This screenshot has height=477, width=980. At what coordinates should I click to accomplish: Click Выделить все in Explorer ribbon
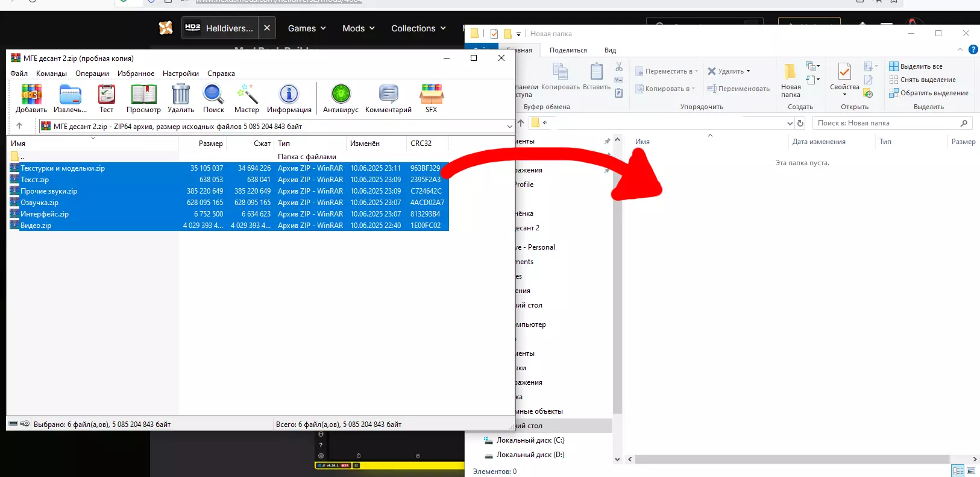(x=921, y=66)
